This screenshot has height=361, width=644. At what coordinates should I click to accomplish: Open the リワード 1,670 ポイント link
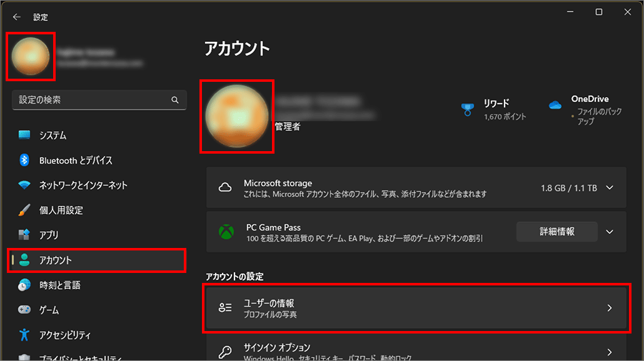[x=494, y=109]
